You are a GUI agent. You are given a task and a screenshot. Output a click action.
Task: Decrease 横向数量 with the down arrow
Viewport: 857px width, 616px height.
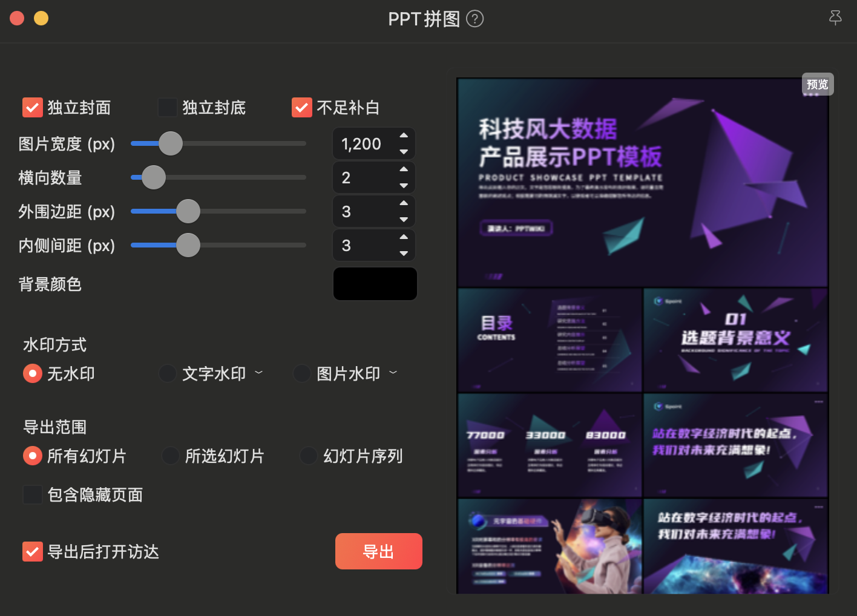(404, 185)
